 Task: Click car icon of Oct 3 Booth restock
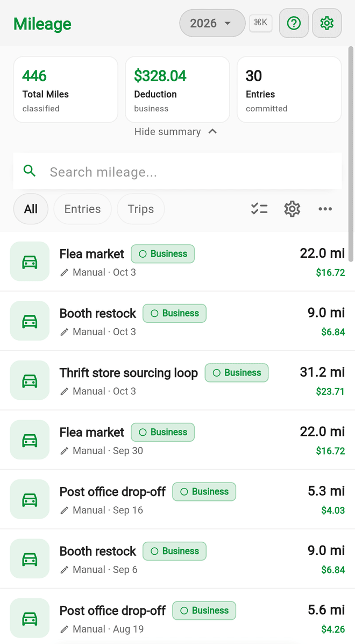(30, 321)
